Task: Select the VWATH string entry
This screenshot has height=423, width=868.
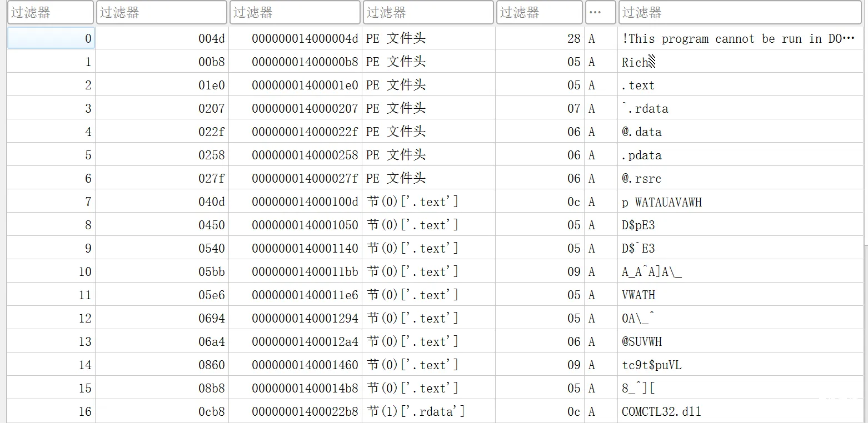Action: tap(638, 295)
